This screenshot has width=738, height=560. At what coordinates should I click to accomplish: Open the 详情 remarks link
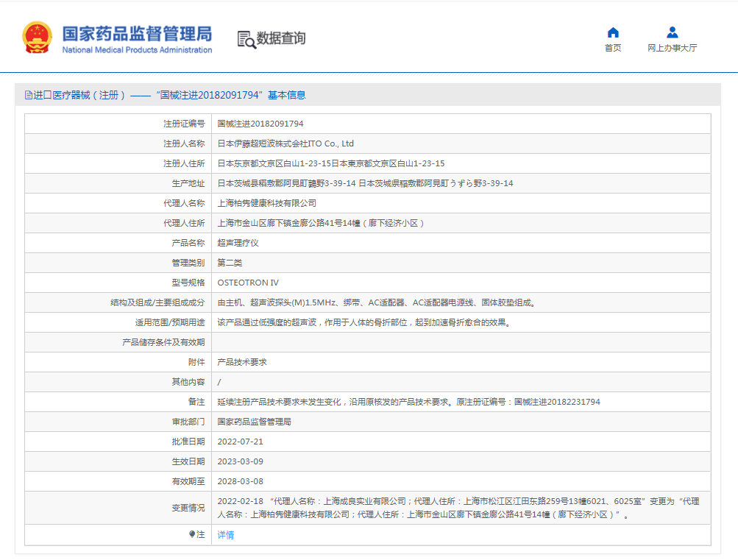(224, 535)
